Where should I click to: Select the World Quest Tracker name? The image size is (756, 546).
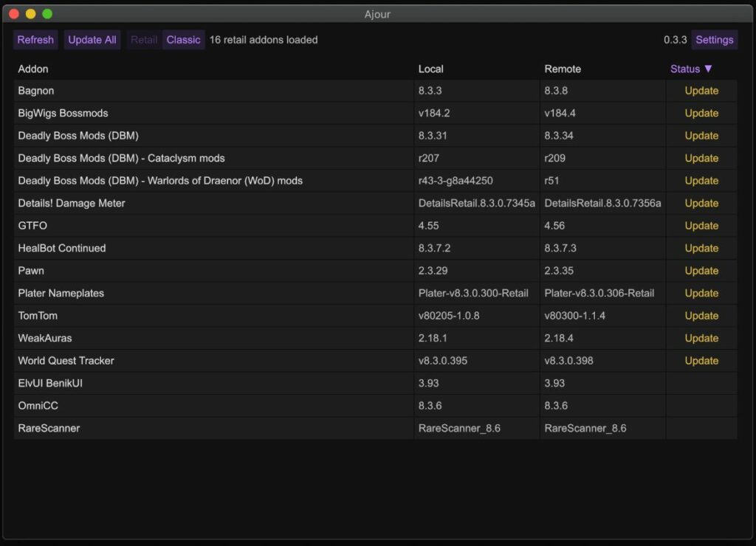coord(66,361)
